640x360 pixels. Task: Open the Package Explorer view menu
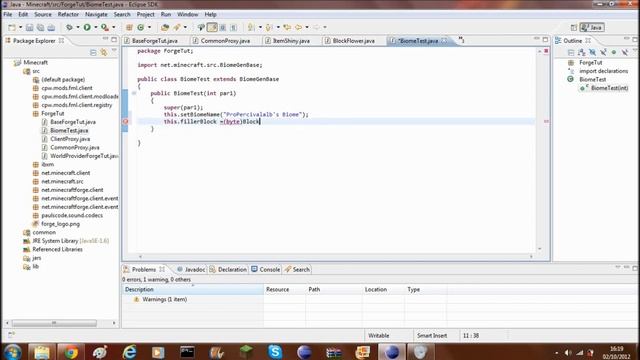click(x=114, y=51)
